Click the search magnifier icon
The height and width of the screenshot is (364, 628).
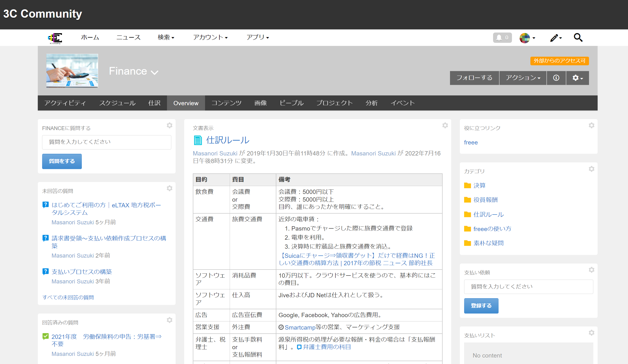pos(578,38)
